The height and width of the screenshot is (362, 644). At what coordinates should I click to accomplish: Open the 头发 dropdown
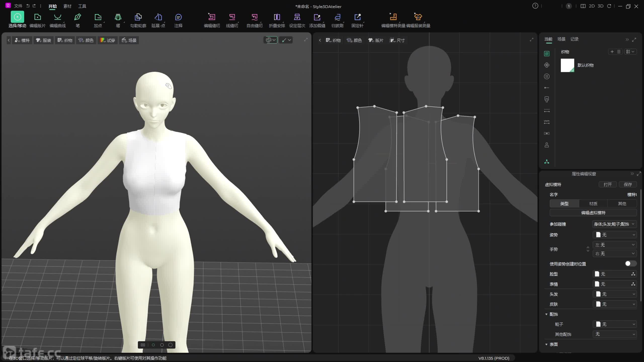[x=615, y=294]
